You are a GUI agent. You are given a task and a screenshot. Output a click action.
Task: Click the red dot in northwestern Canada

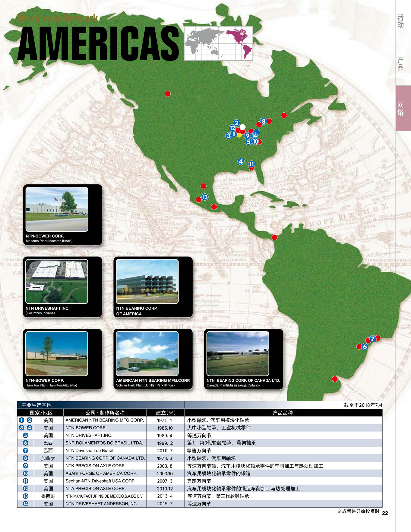[x=168, y=94]
